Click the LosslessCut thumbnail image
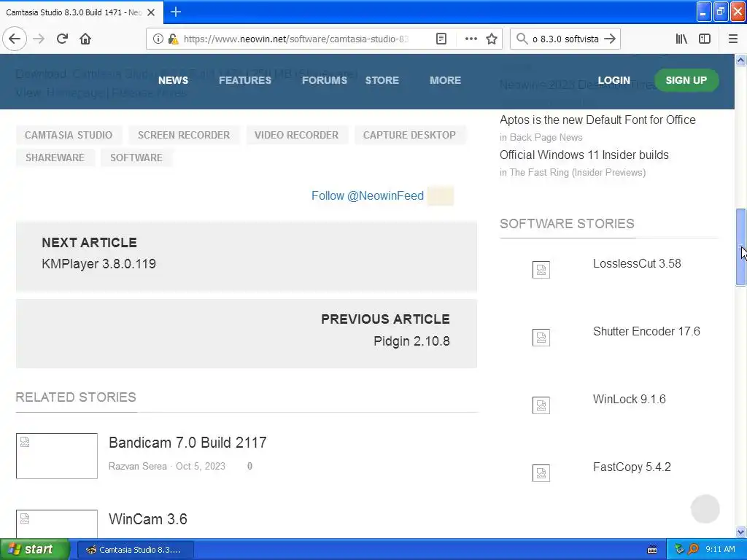 pos(541,270)
